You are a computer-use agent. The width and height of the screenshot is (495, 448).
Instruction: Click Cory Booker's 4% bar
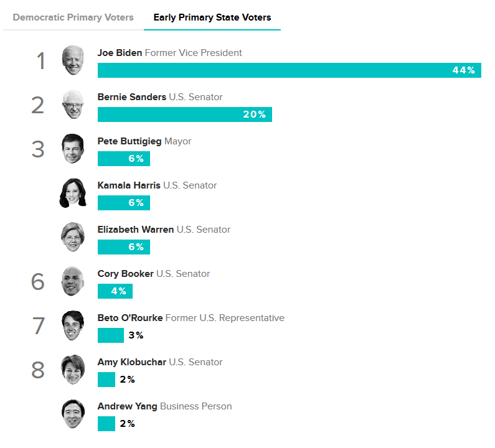[x=115, y=291]
